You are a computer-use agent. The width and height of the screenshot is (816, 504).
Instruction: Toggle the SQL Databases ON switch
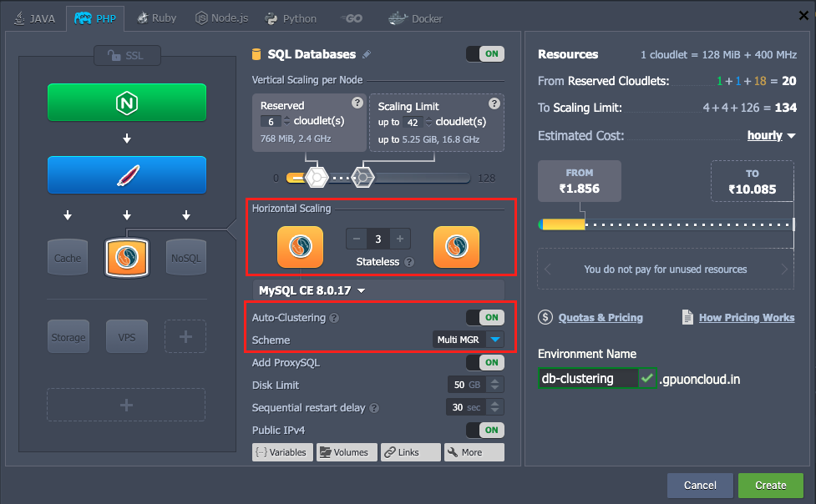(x=484, y=54)
